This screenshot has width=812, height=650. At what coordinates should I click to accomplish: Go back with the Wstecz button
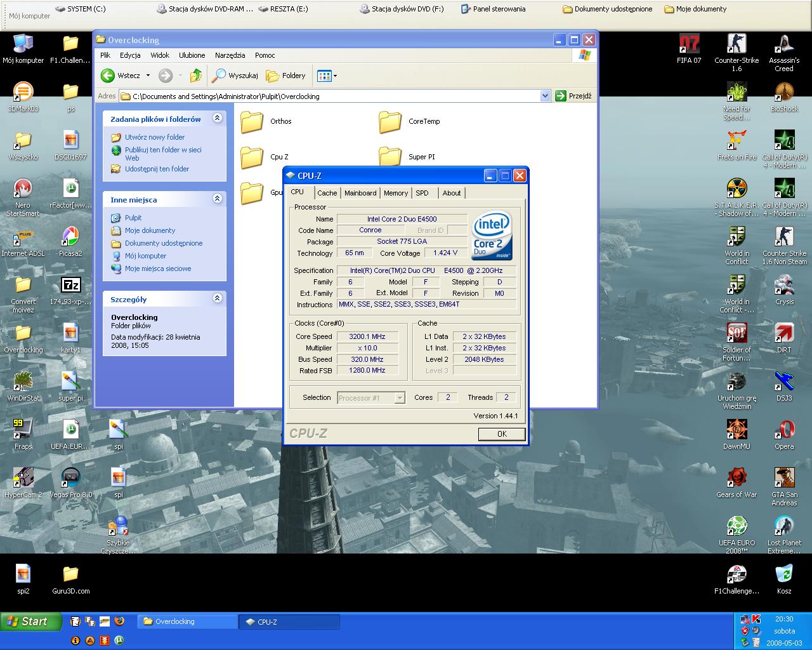(x=121, y=76)
